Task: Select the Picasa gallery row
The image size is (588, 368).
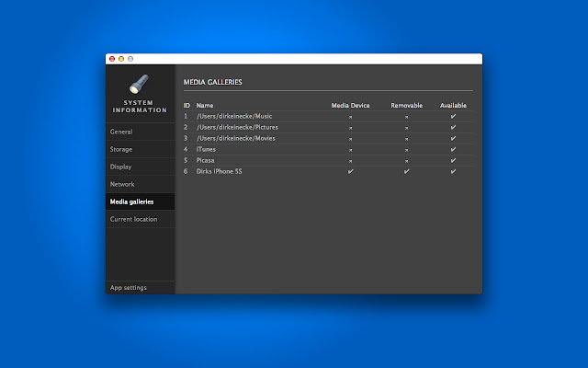Action: point(328,160)
